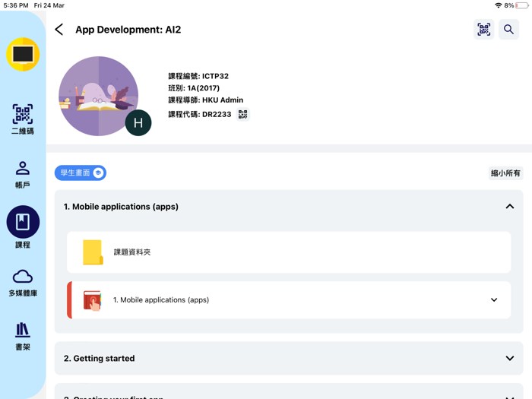Open 多媒體庫 media library sidebar item
This screenshot has width=532, height=399.
(23, 283)
